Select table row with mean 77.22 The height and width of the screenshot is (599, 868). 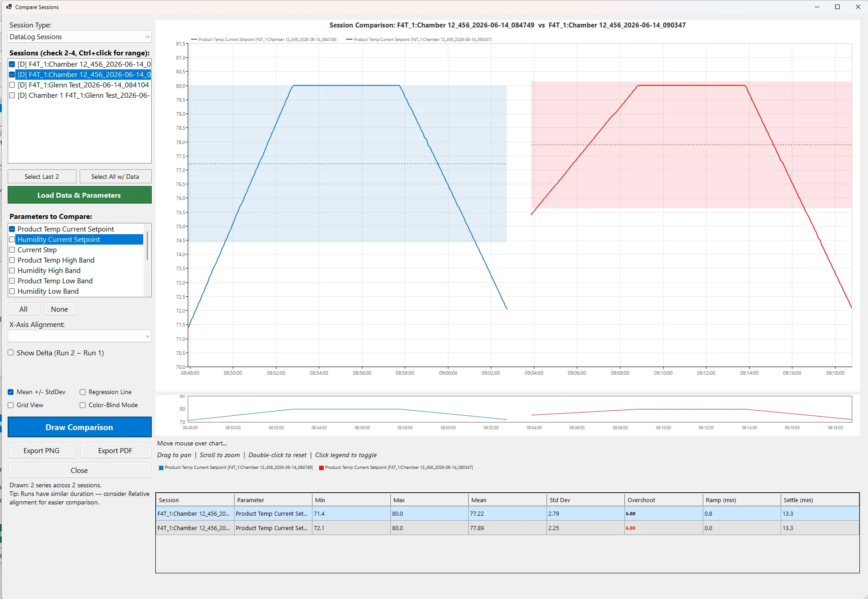pyautogui.click(x=507, y=513)
